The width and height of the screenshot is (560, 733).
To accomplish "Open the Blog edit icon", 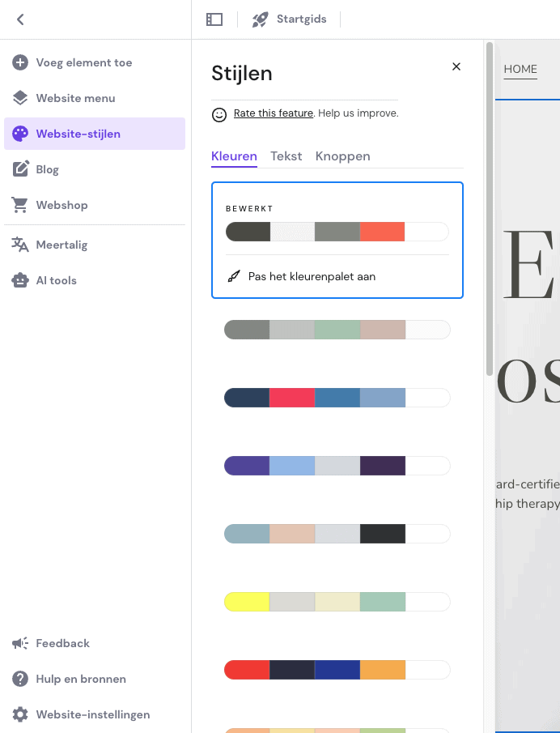I will (20, 168).
